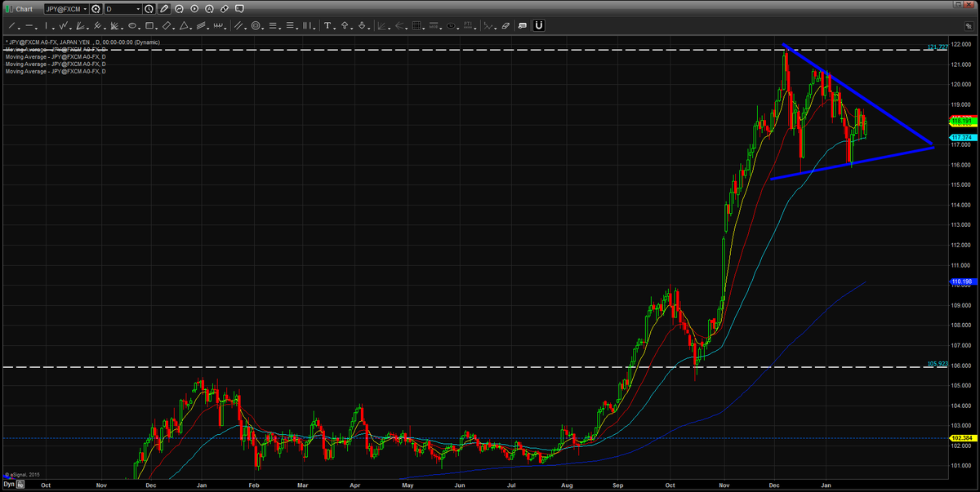Select the PTI tool
This screenshot has height=492, width=980.
tap(468, 25)
